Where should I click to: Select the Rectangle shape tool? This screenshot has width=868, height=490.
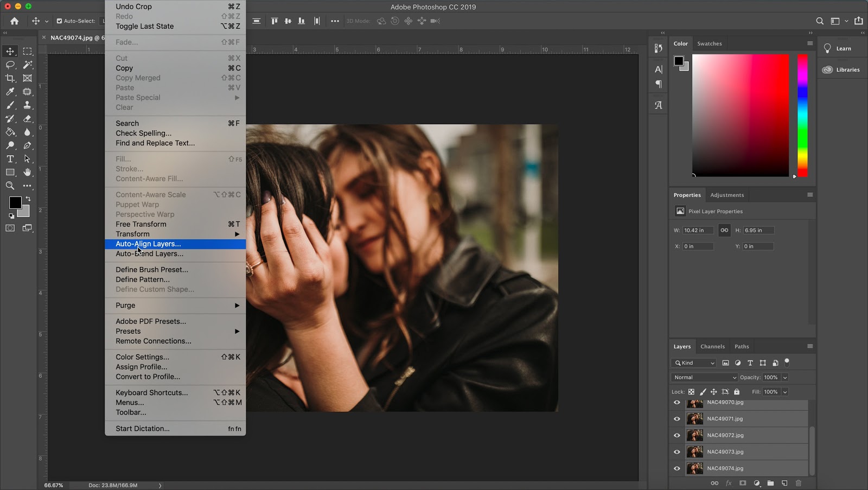[10, 172]
